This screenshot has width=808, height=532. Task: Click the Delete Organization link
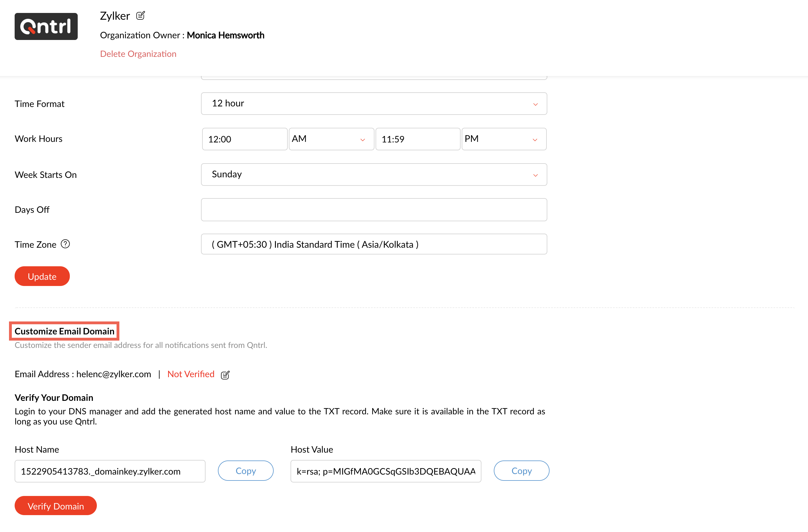click(x=138, y=54)
